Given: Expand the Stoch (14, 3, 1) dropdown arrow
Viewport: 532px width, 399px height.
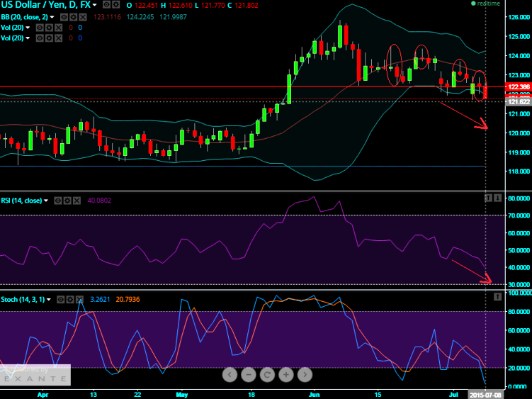Looking at the screenshot, I should [x=48, y=300].
